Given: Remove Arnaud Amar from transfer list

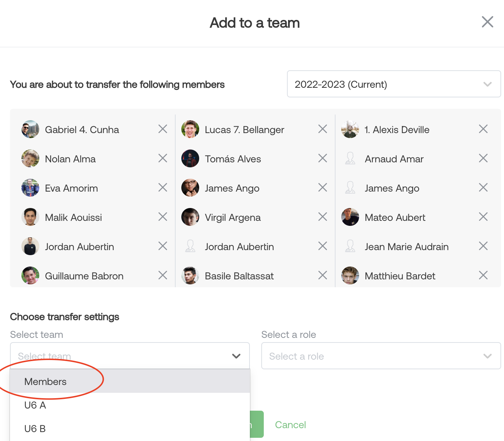Looking at the screenshot, I should [x=483, y=158].
